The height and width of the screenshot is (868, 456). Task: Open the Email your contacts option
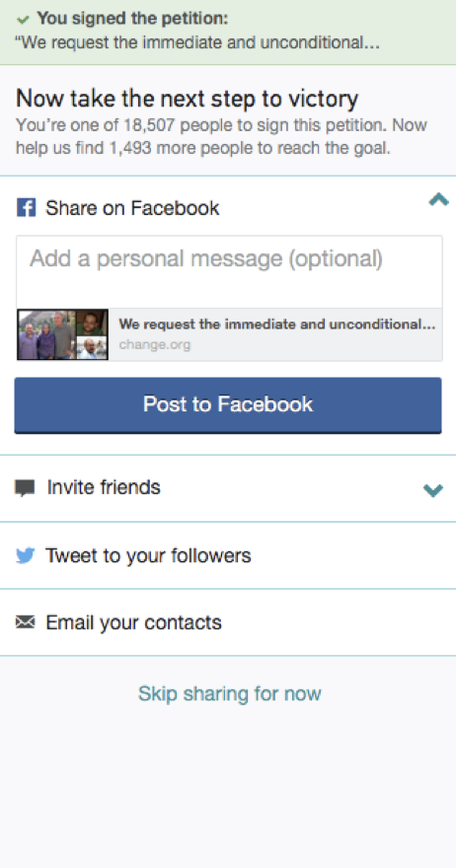point(228,622)
